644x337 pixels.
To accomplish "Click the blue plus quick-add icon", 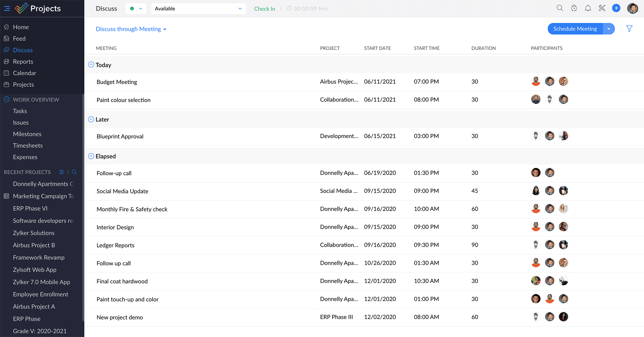I will pyautogui.click(x=616, y=8).
